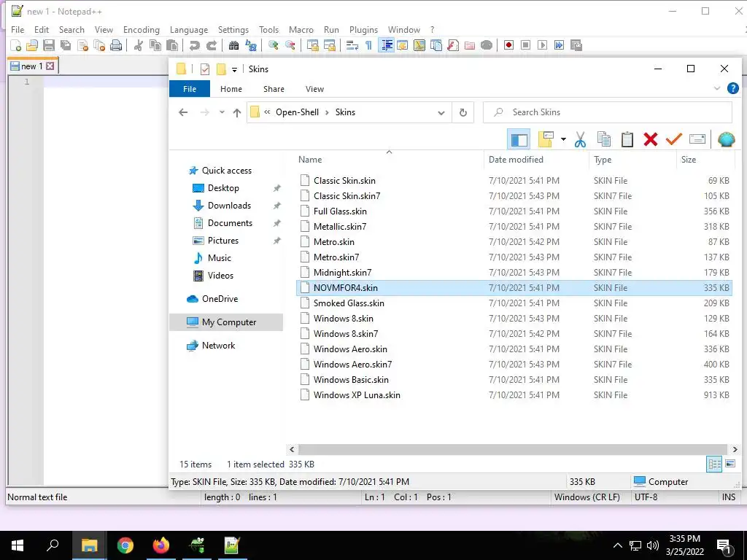Click Run Macro Multiple Times icon
747x560 pixels.
559,45
